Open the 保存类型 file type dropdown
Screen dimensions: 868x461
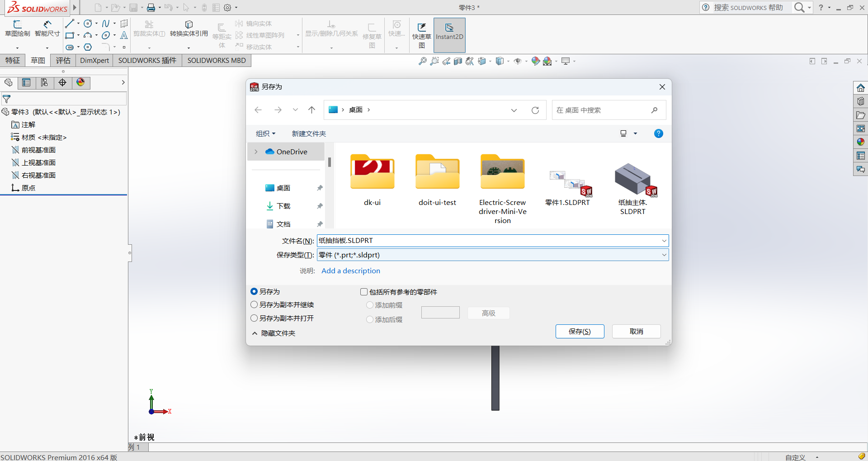(x=664, y=255)
